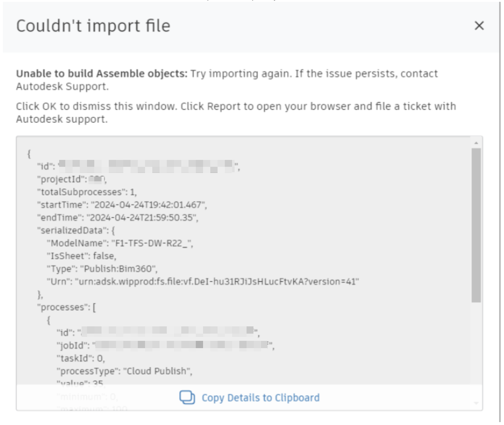The image size is (504, 425).
Task: Select the Copy Details to Clipboard link
Action: (260, 397)
